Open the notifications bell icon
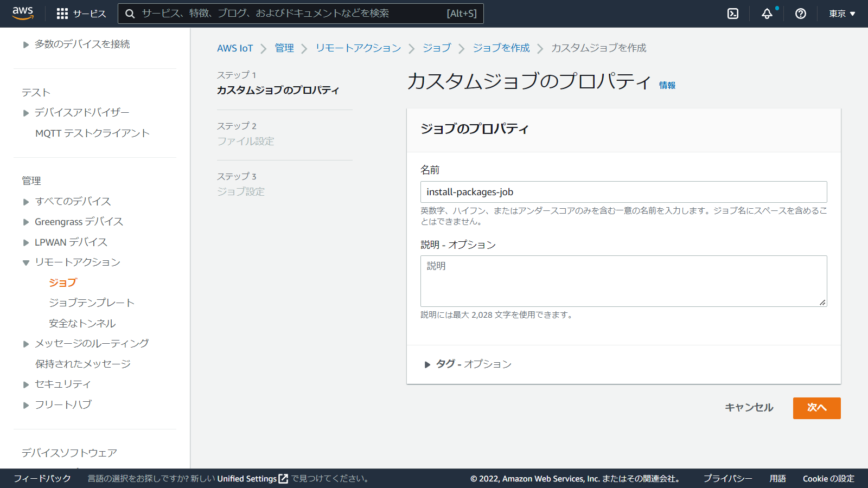Screen dimensions: 868x488 [x=767, y=14]
